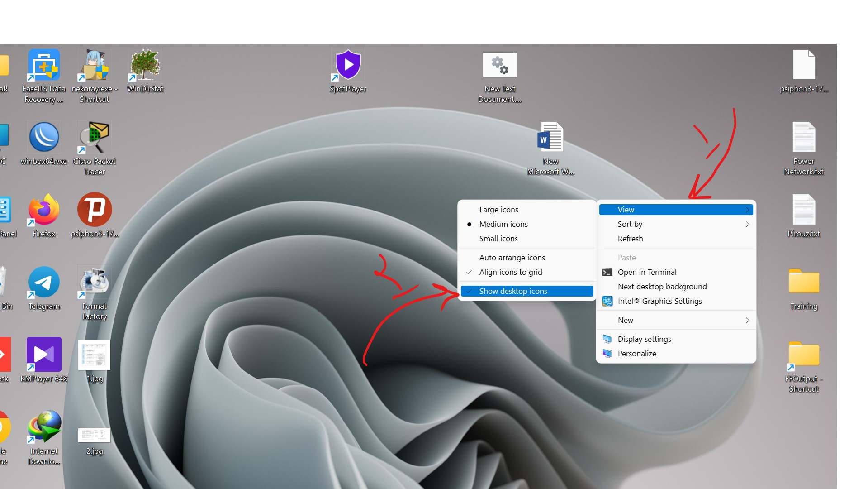Select the winbox64.exe desktop icon
The width and height of the screenshot is (868, 489).
point(44,137)
